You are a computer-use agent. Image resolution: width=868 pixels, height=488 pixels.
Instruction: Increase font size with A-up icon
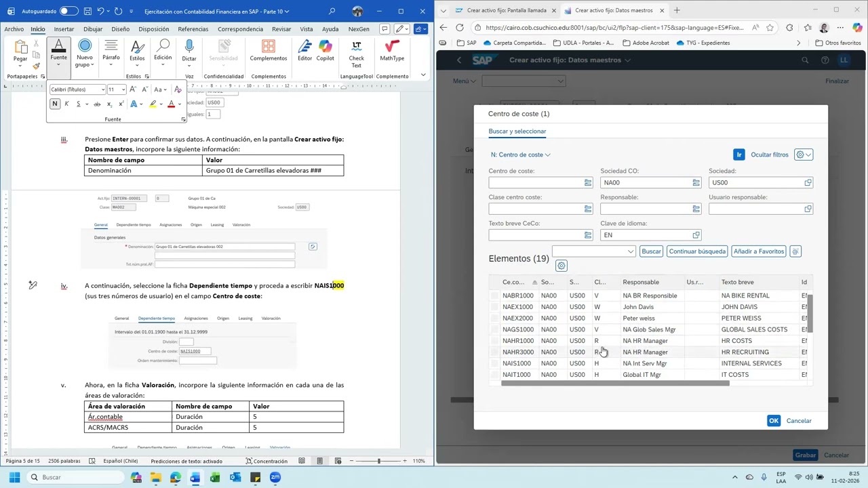[x=133, y=89]
